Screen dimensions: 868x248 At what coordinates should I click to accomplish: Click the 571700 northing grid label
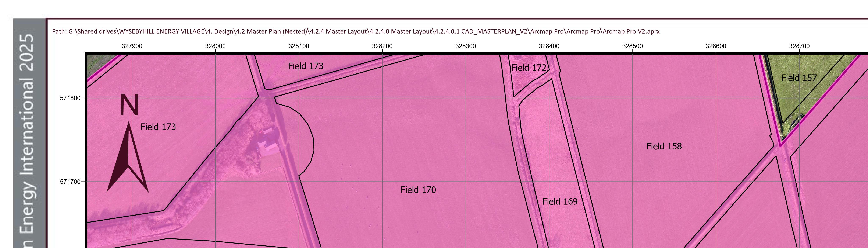click(70, 182)
